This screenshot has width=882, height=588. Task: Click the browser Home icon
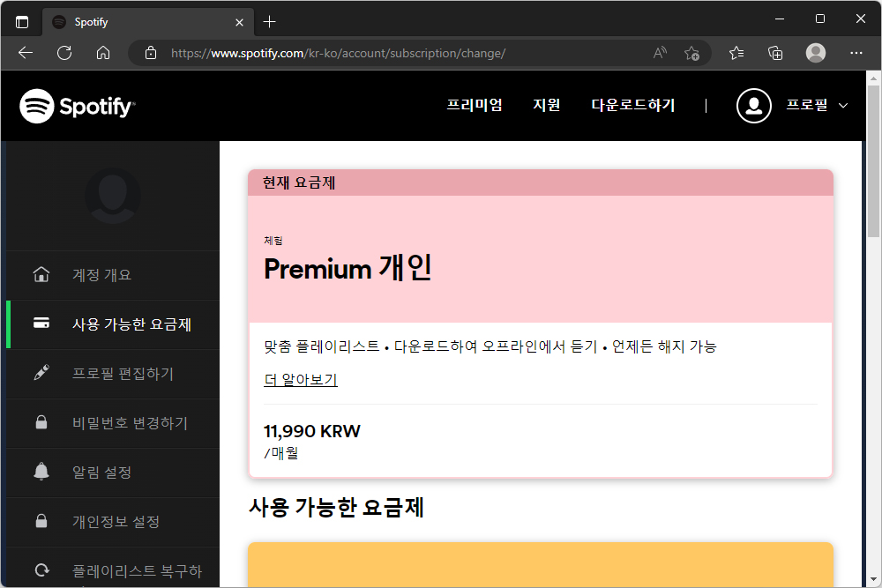point(103,53)
